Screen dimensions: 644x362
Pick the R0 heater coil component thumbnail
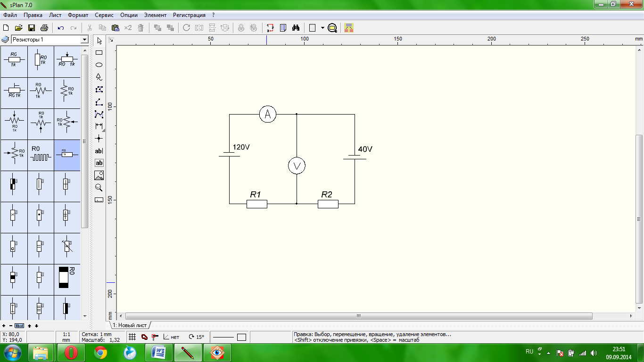41,155
